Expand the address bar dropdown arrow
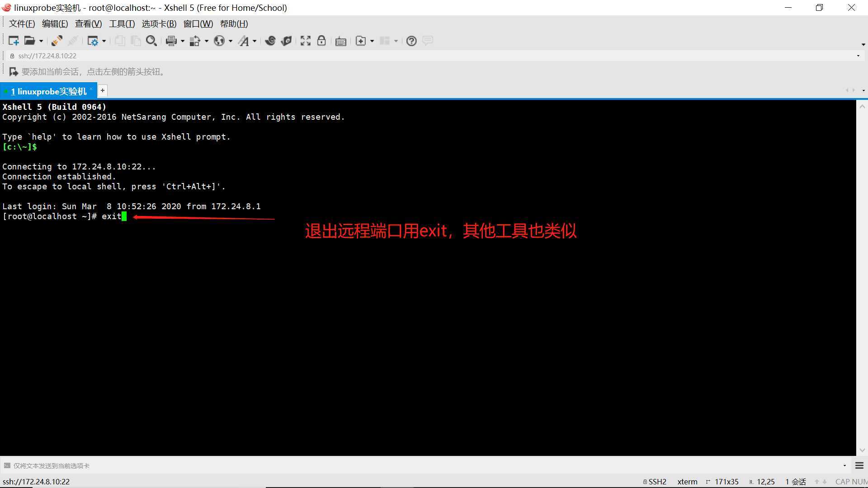The image size is (868, 488). tap(858, 56)
